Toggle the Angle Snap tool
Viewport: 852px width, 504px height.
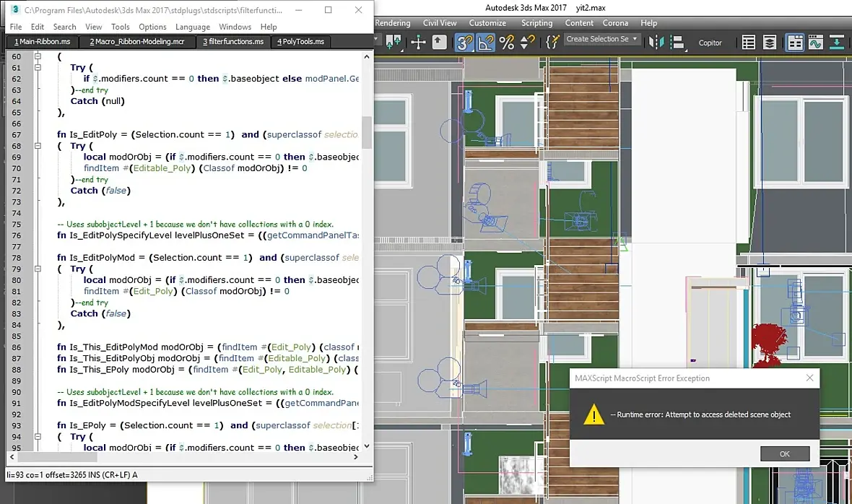[486, 43]
